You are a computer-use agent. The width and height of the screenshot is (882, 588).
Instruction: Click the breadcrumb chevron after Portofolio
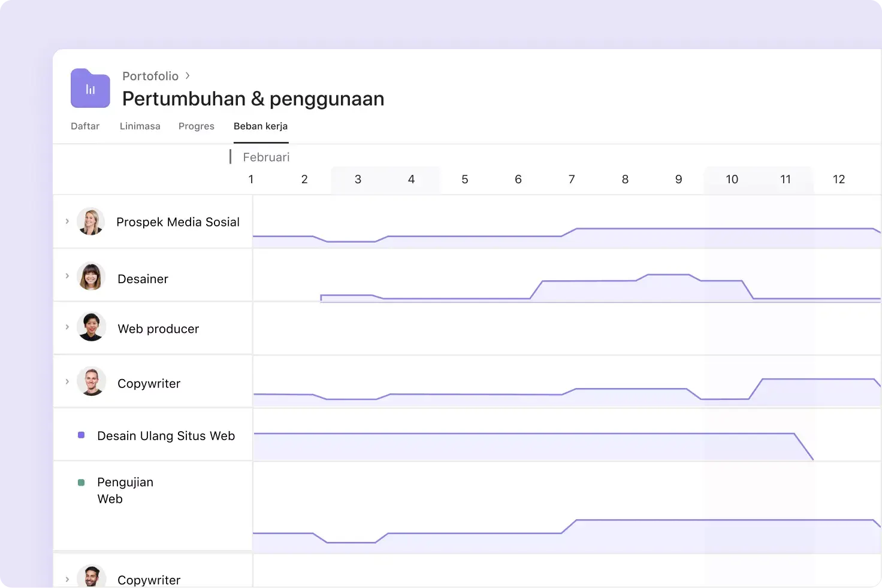pyautogui.click(x=187, y=76)
